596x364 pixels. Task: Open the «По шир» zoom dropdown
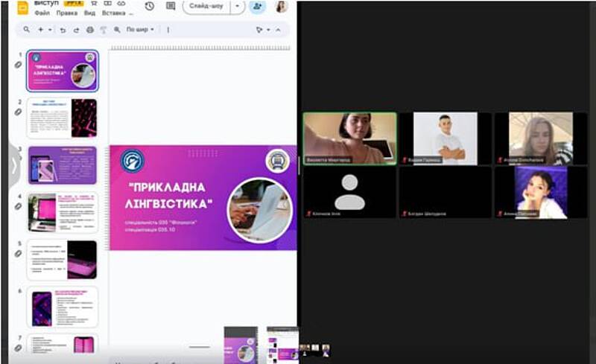tap(140, 29)
